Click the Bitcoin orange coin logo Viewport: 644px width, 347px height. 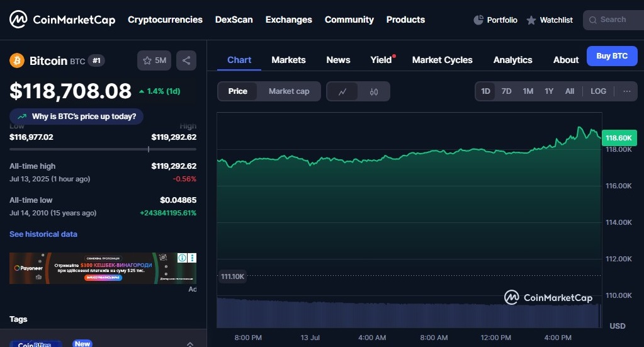pyautogui.click(x=17, y=61)
